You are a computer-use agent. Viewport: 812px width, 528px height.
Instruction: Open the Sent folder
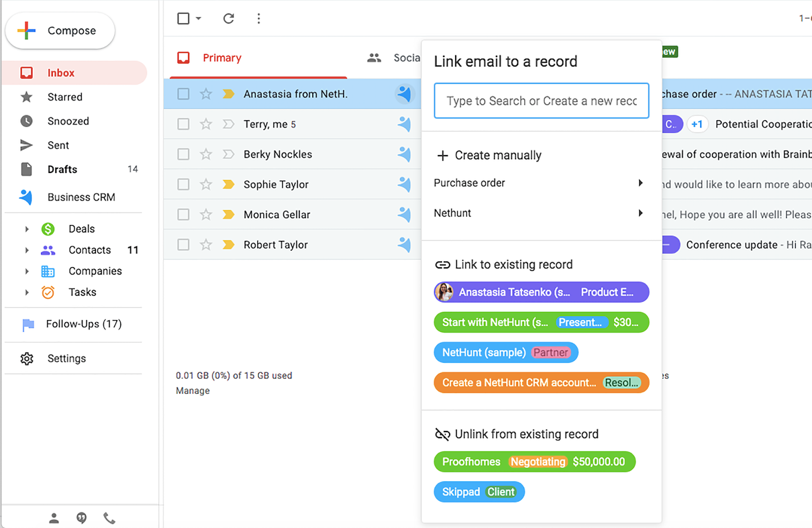click(58, 146)
